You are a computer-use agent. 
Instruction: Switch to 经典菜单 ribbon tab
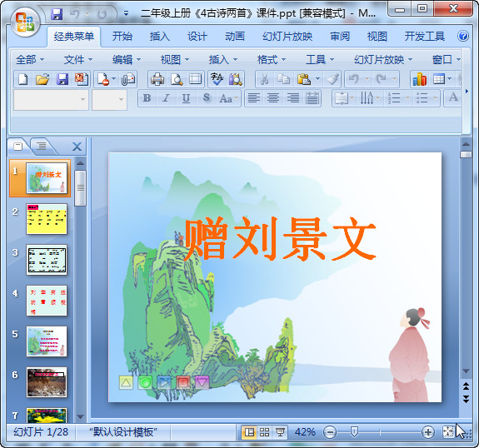point(73,37)
